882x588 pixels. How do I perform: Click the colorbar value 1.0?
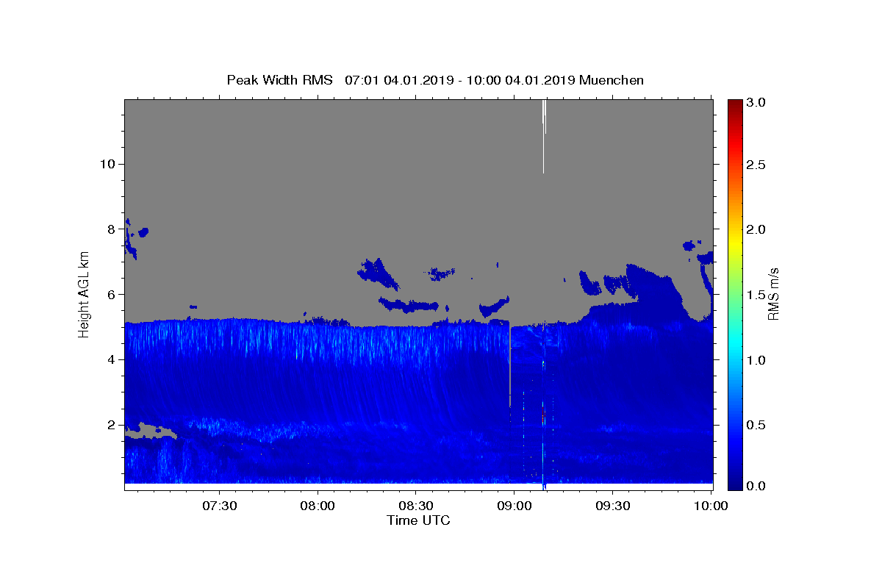pos(756,359)
